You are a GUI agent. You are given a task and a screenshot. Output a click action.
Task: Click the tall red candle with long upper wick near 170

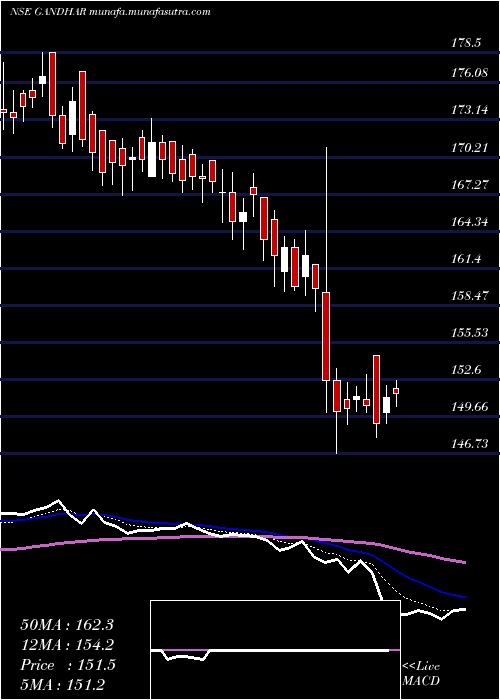(326, 336)
